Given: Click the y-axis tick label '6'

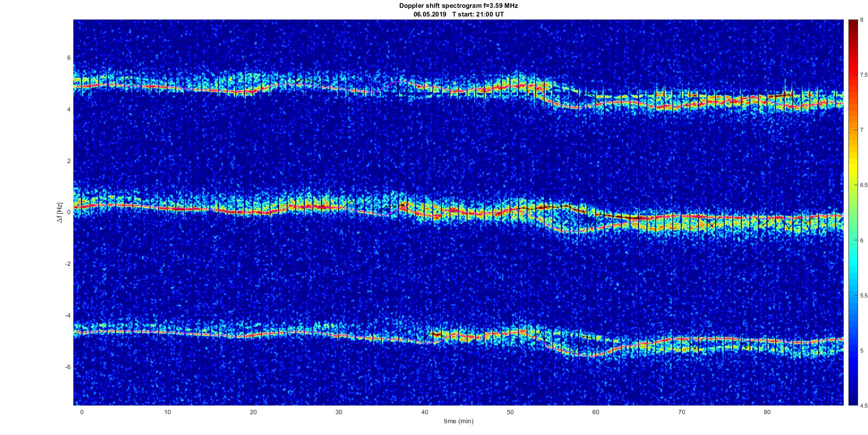Looking at the screenshot, I should (x=69, y=58).
